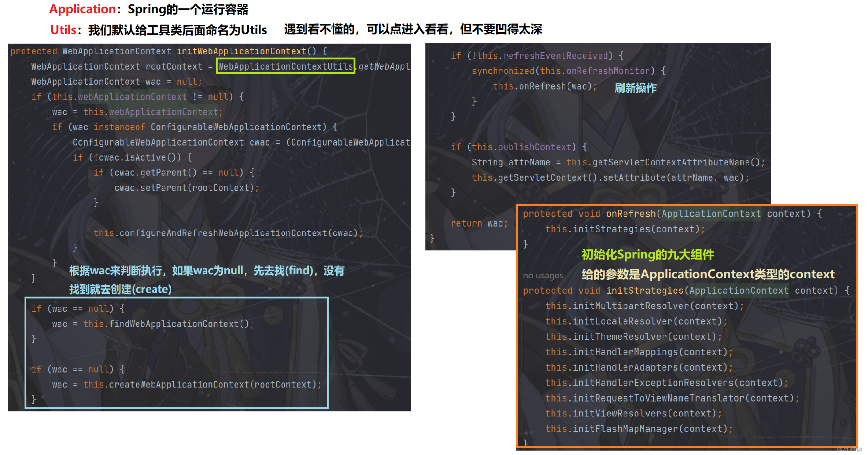
Task: Click the cwac.setParent(rootContext) call
Action: point(186,188)
